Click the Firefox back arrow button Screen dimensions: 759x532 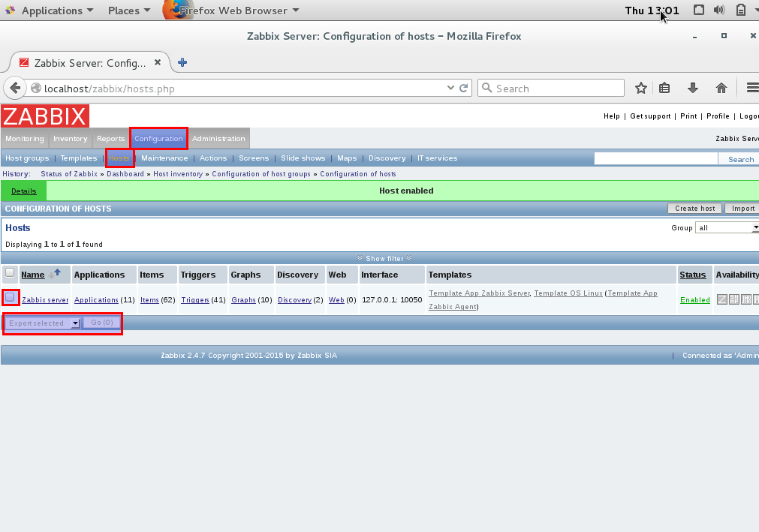[x=15, y=88]
